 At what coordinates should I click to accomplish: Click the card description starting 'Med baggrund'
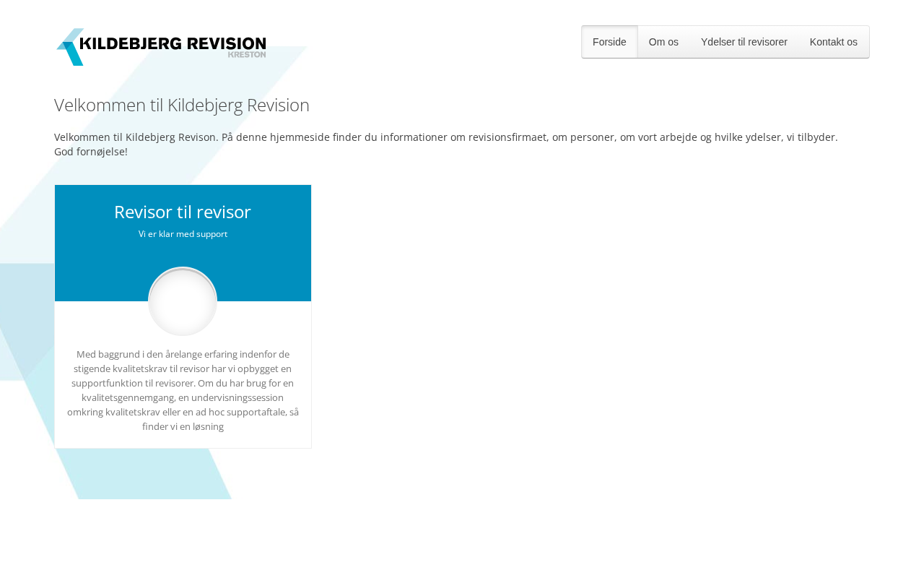pyautogui.click(x=183, y=390)
